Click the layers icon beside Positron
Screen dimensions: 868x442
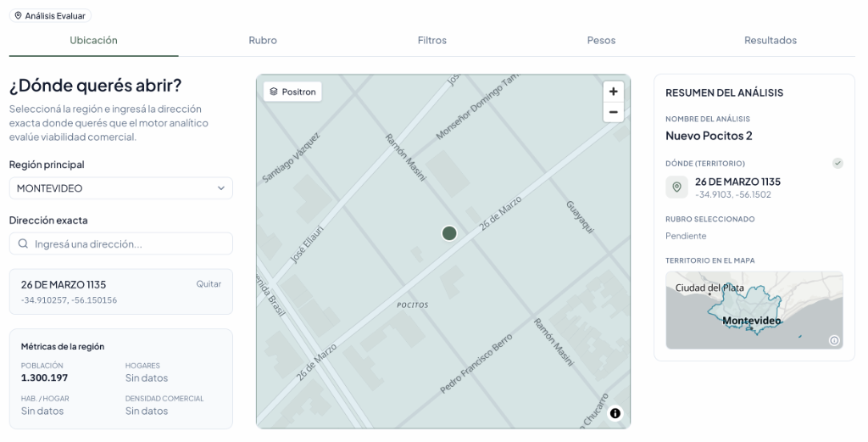point(274,92)
